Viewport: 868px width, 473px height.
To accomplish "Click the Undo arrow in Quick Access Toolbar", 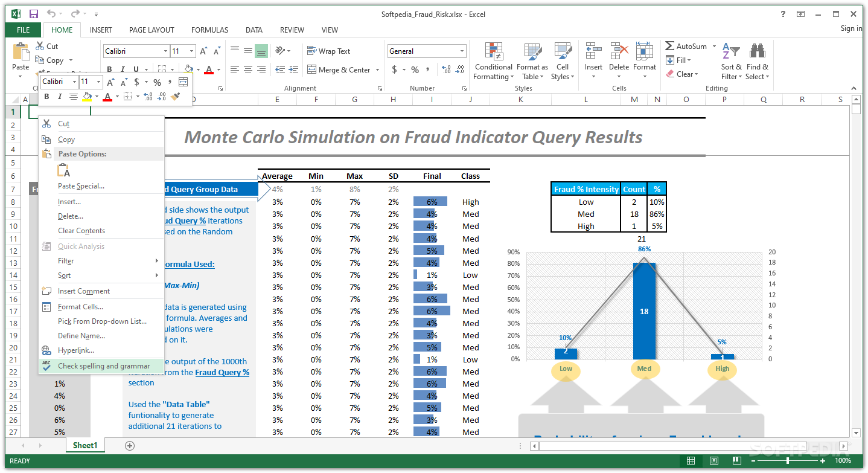I will 51,14.
